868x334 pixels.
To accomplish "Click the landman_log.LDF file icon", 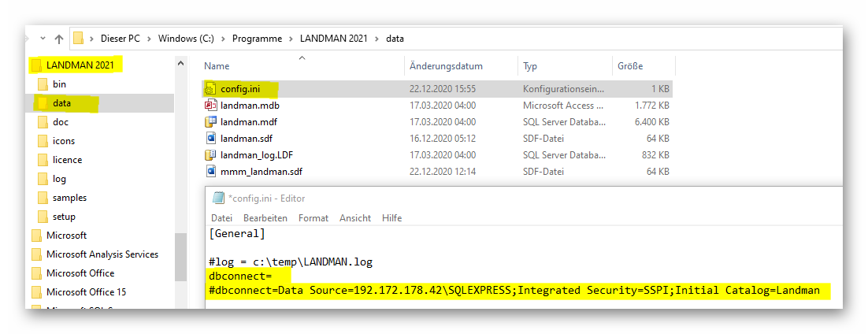I will click(211, 154).
